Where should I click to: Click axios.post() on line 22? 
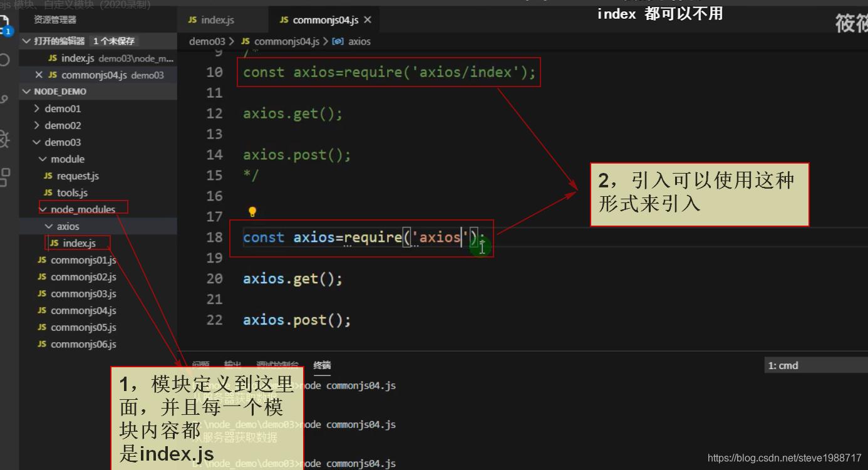(297, 320)
